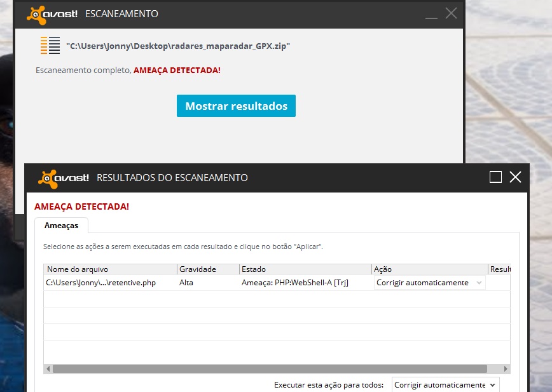552x392 pixels.
Task: Sort by the Estado column header
Action: pos(305,269)
